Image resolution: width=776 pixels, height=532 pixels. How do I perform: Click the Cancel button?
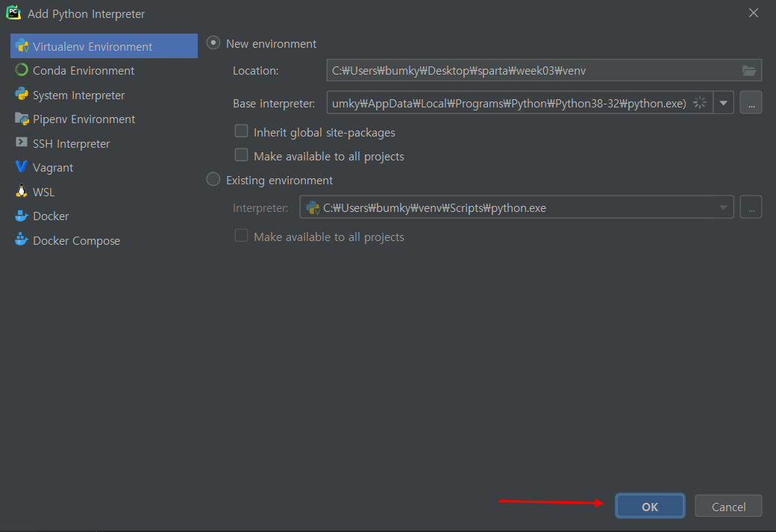(728, 507)
